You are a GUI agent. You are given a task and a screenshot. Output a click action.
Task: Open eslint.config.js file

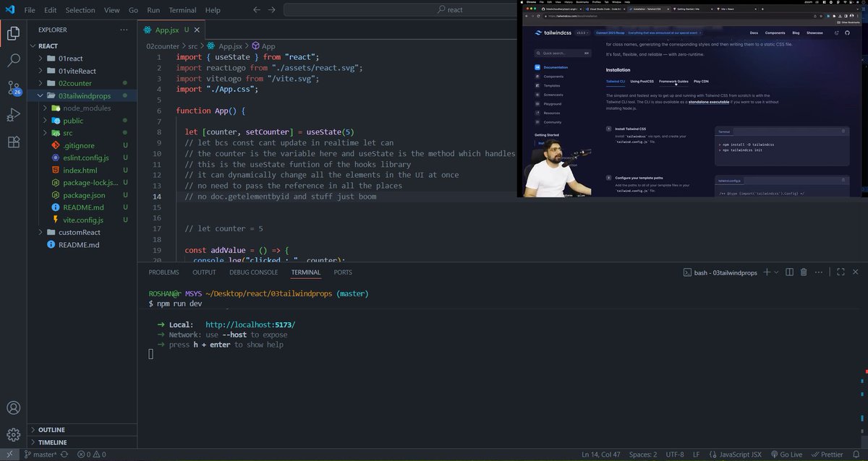click(85, 158)
